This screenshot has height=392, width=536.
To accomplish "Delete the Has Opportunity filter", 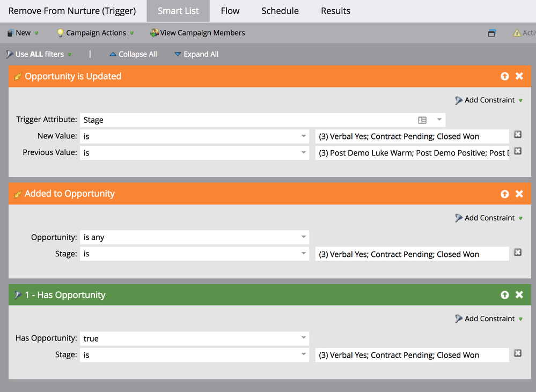I will pos(519,294).
